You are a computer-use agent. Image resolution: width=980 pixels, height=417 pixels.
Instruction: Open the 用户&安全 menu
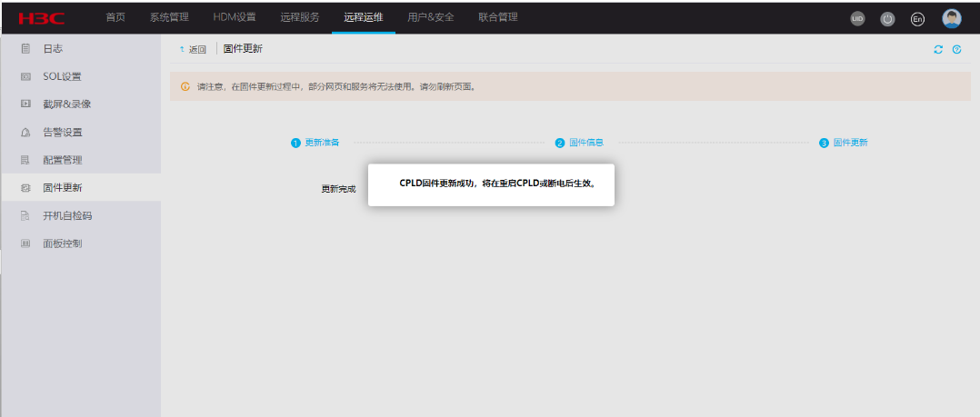pos(431,17)
